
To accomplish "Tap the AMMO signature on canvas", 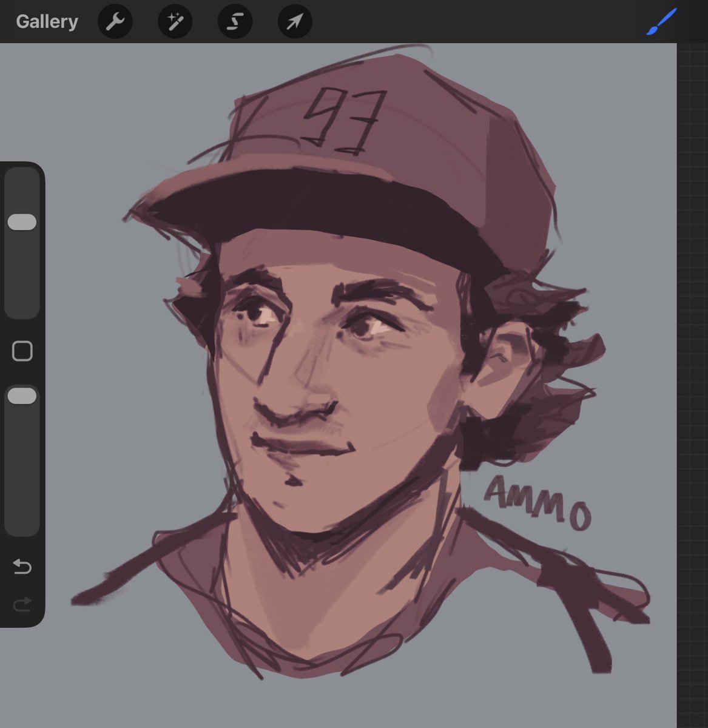I will (x=537, y=502).
